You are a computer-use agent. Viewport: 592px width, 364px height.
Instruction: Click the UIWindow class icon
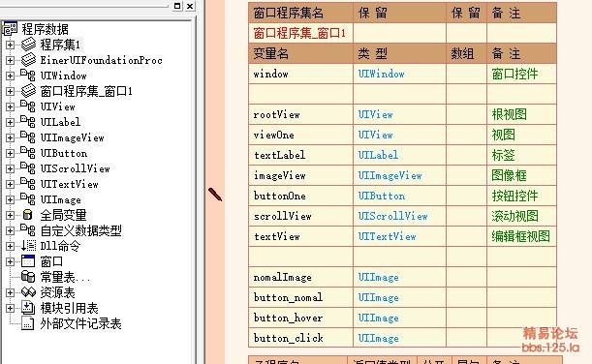pyautogui.click(x=28, y=76)
